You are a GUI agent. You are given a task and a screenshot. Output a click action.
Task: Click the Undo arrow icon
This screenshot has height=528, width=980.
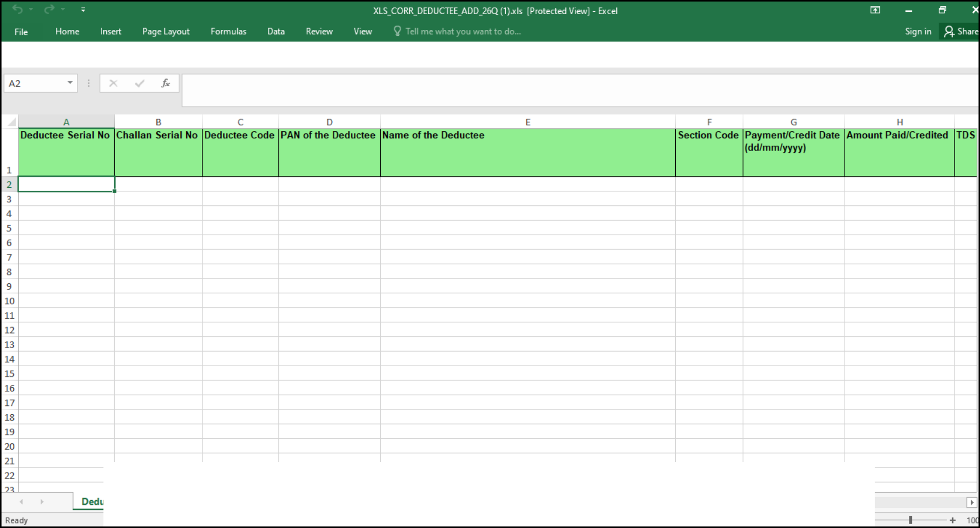[x=17, y=9]
